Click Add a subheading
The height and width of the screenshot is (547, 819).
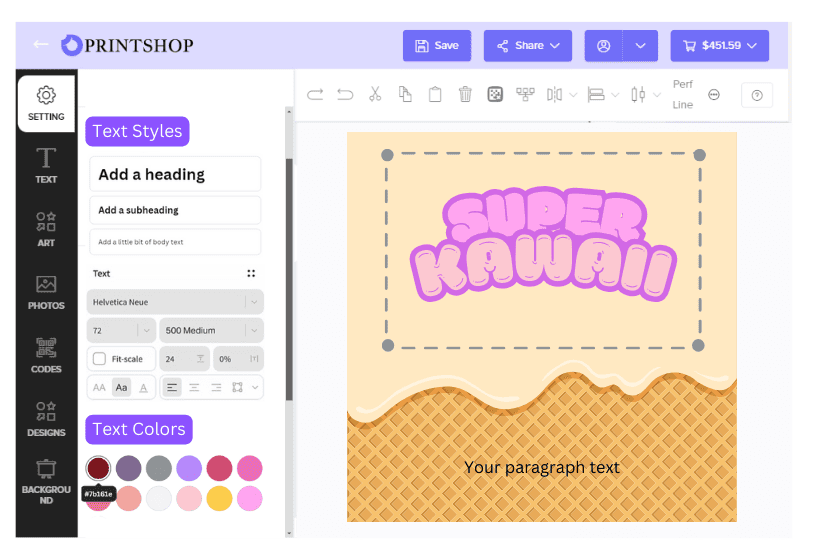[x=175, y=210]
